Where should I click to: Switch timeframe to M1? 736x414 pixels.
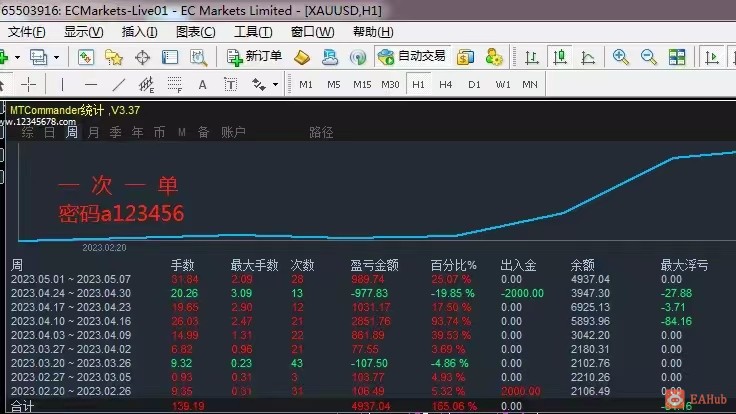pos(306,84)
